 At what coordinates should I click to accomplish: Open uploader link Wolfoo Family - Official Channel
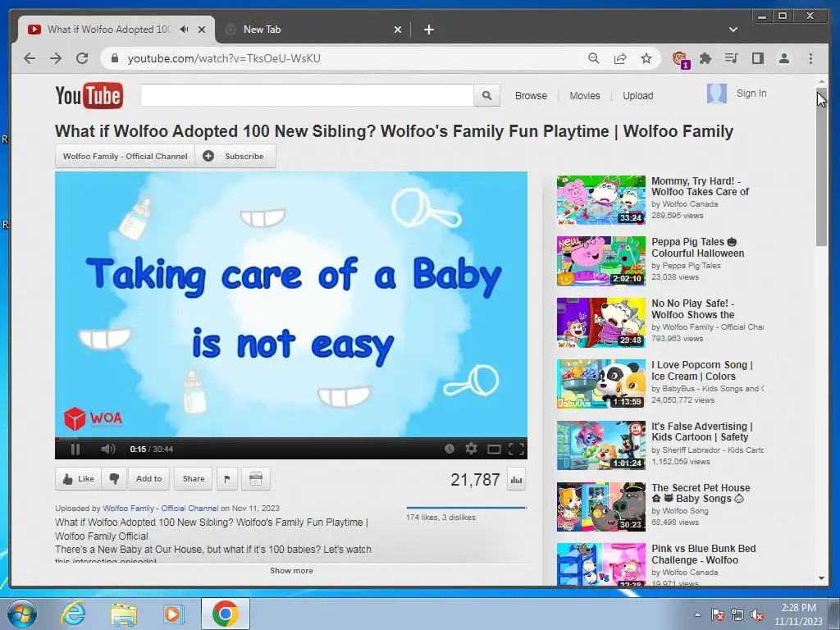coord(160,509)
